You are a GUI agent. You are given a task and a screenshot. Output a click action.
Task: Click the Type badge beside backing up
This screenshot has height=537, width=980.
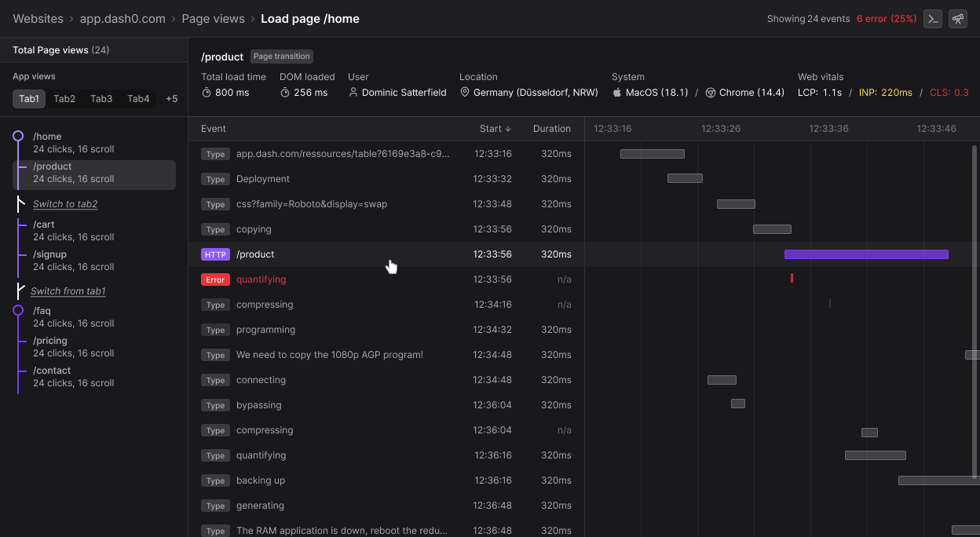click(215, 480)
